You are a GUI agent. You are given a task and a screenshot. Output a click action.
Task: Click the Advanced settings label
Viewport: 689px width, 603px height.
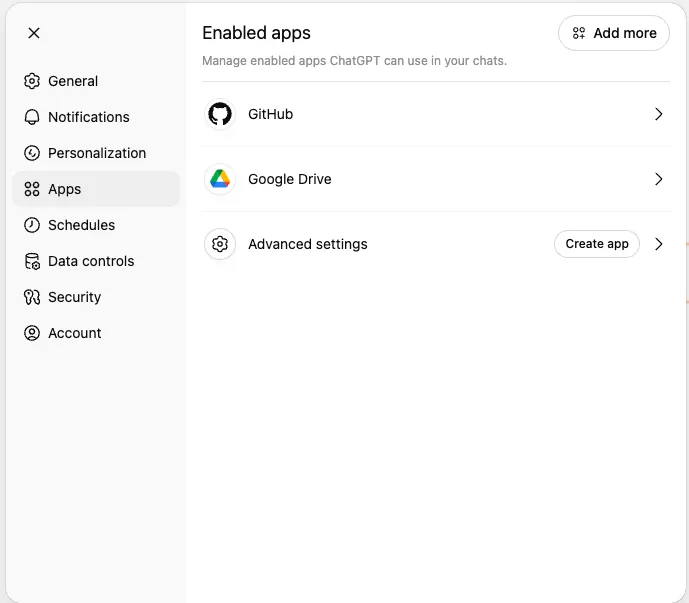[x=308, y=244]
